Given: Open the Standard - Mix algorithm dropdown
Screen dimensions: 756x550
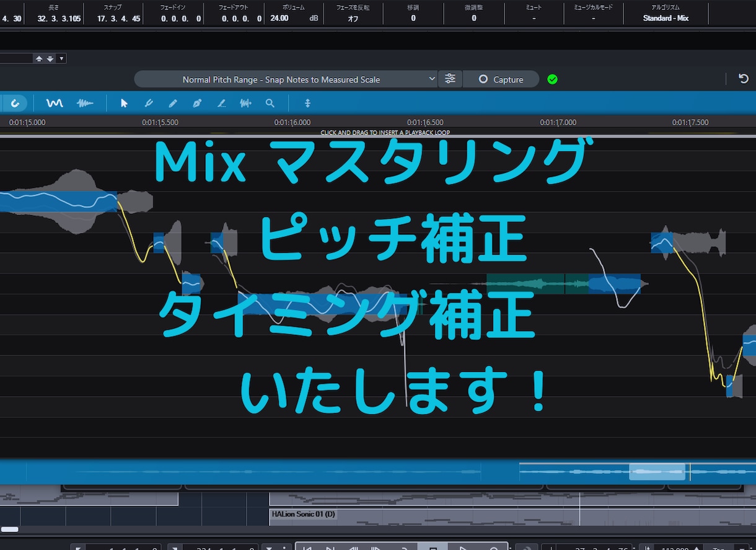Looking at the screenshot, I should pyautogui.click(x=666, y=18).
